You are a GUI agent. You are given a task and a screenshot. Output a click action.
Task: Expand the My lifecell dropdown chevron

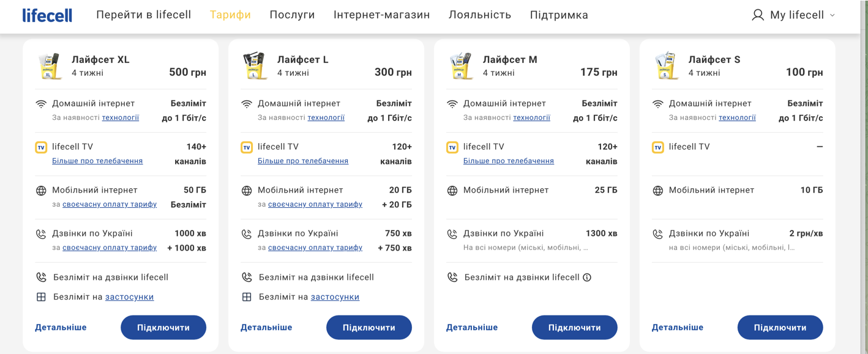tap(832, 15)
